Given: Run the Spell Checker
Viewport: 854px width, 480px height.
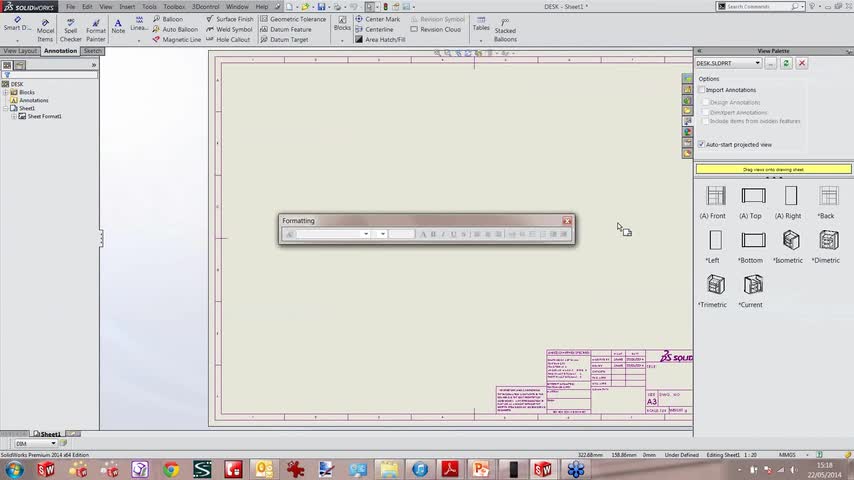Looking at the screenshot, I should click(x=70, y=30).
